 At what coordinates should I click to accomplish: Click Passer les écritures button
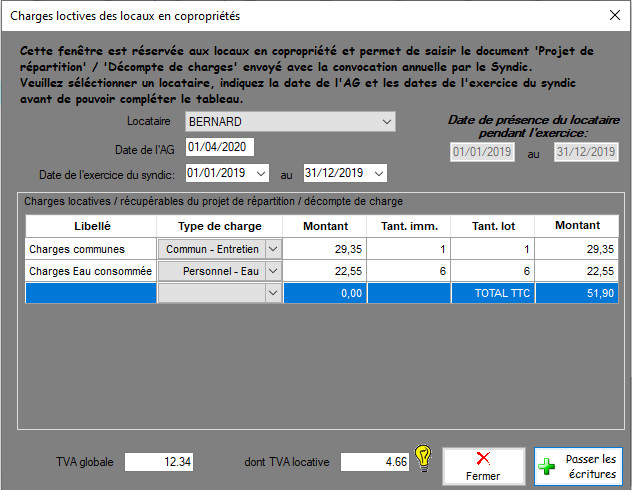578,466
